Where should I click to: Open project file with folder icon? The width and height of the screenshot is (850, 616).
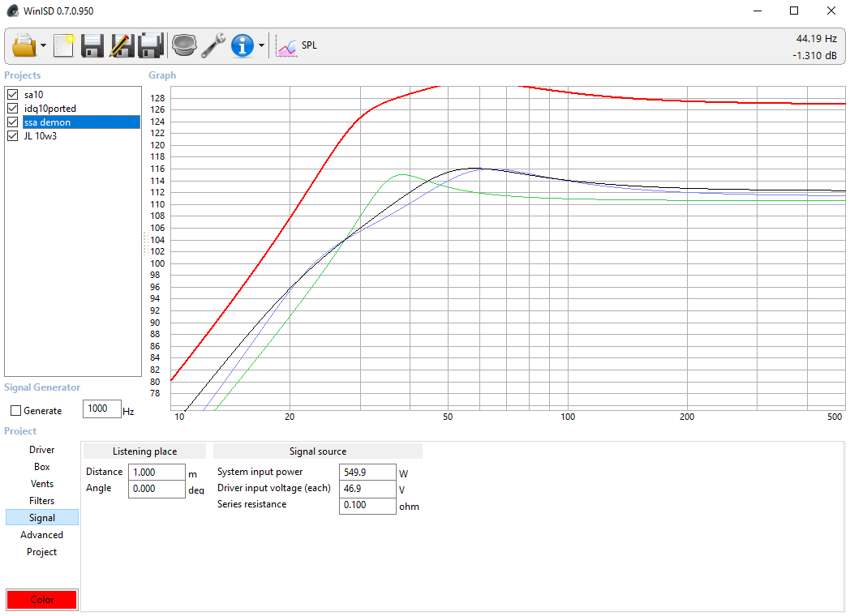24,45
